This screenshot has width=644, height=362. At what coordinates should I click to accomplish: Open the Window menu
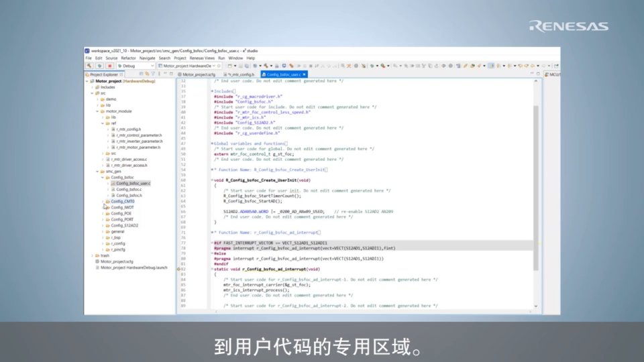[235, 58]
